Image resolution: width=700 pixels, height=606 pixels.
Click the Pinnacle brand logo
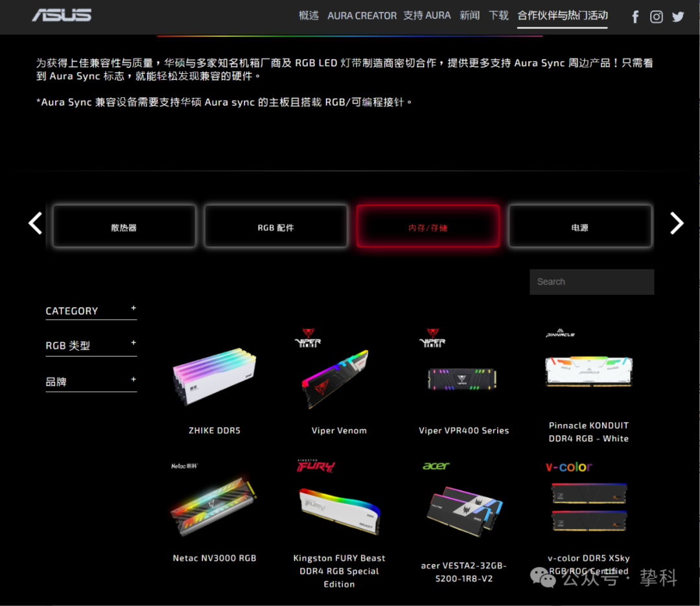[560, 333]
